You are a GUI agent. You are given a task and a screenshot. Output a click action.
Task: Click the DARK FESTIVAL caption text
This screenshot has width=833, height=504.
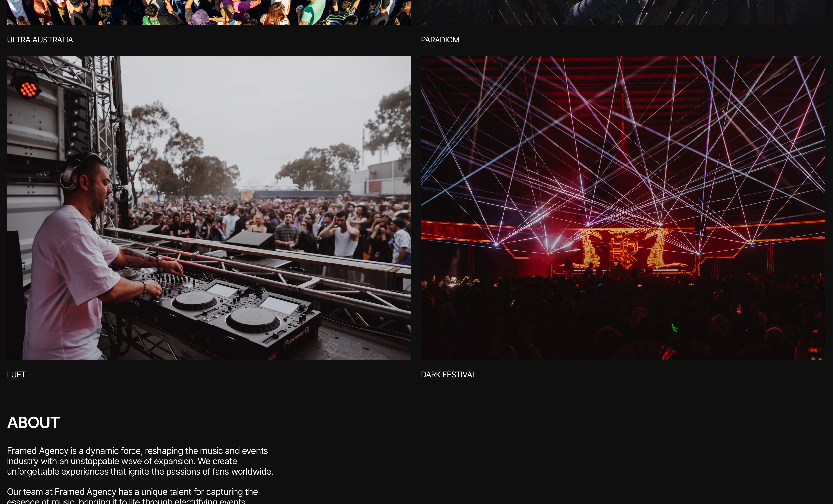(448, 375)
